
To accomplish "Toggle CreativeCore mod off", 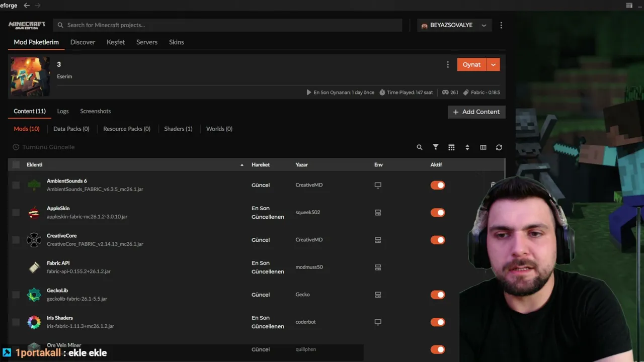I will click(438, 240).
